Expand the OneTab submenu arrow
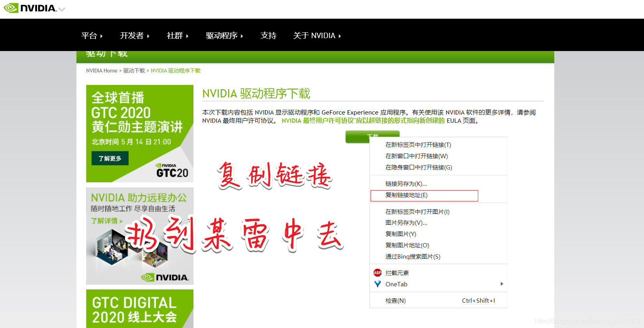Screen dimensions: 644x328 coord(502,284)
